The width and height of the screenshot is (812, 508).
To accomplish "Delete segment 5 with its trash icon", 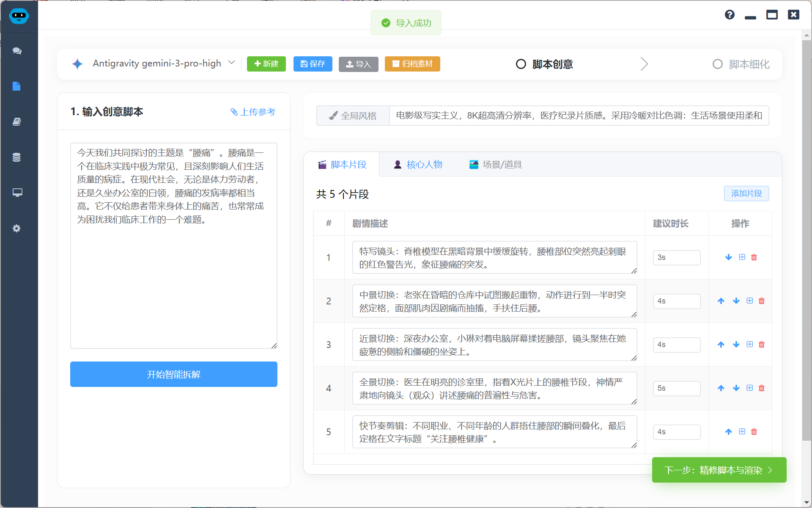I will [x=754, y=431].
